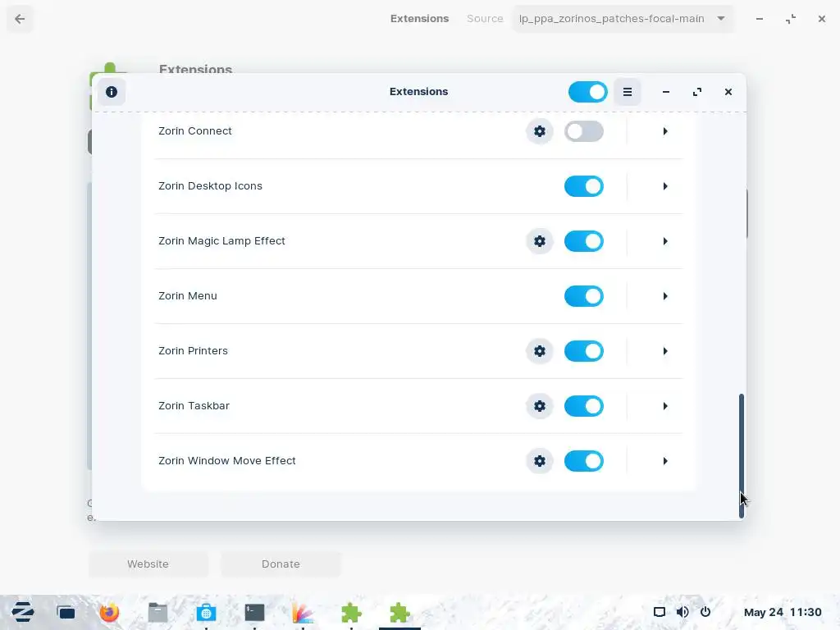
Task: Open the Zorin Appearance app from taskbar
Action: [x=303, y=612]
